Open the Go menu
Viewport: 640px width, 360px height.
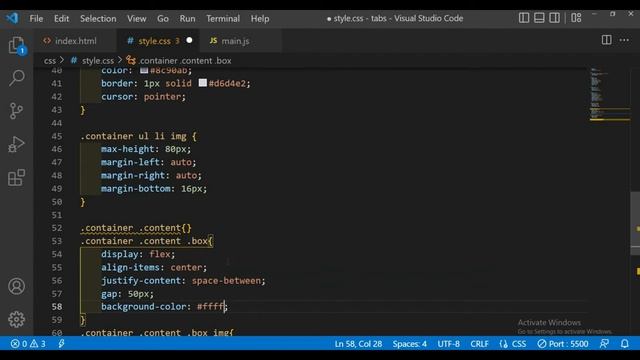click(163, 18)
